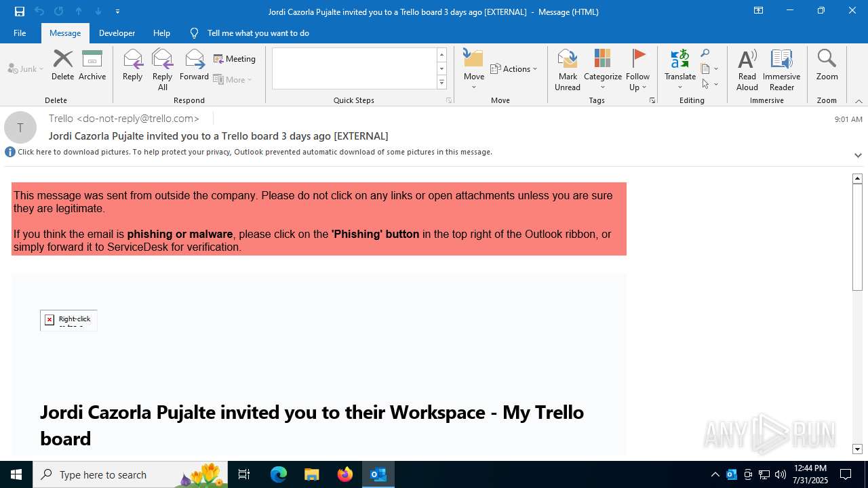Expand the message header chevron
The image size is (868, 488).
(858, 155)
